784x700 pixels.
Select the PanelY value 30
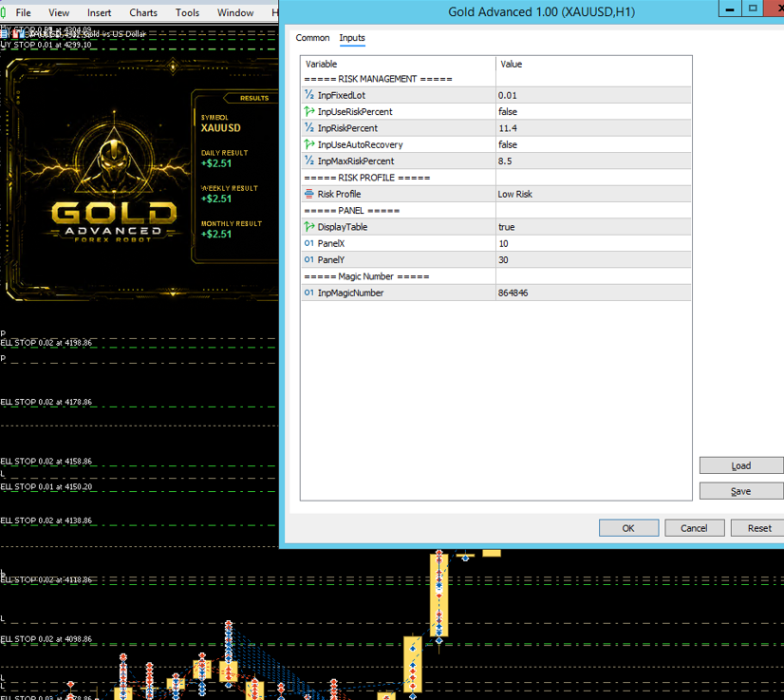point(593,259)
